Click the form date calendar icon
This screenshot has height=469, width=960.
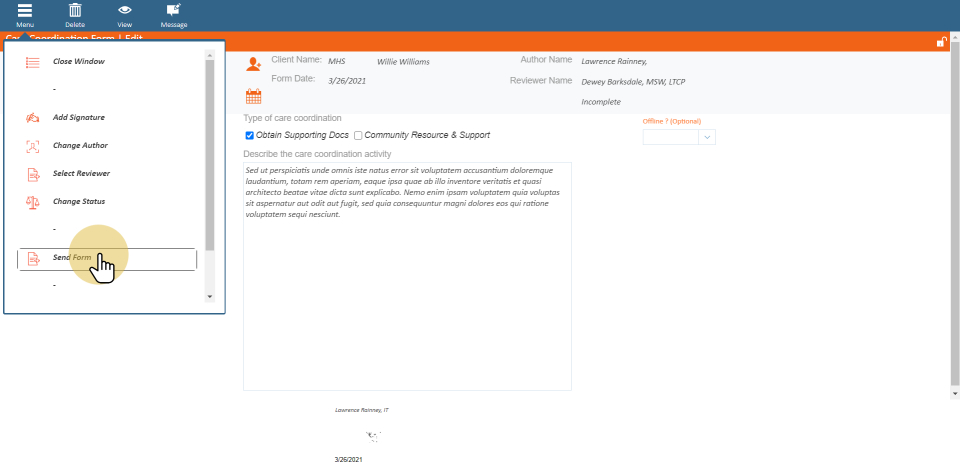tap(253, 97)
